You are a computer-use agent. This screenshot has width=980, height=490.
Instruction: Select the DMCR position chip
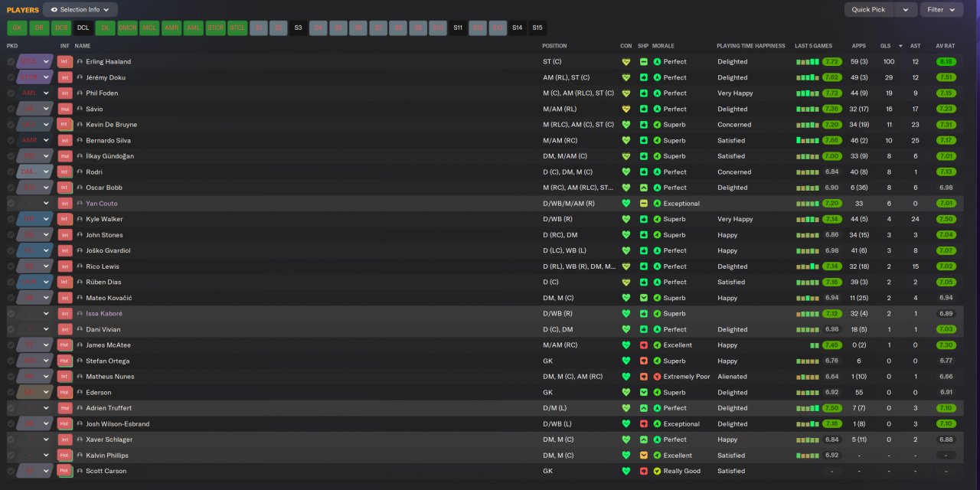tap(127, 28)
